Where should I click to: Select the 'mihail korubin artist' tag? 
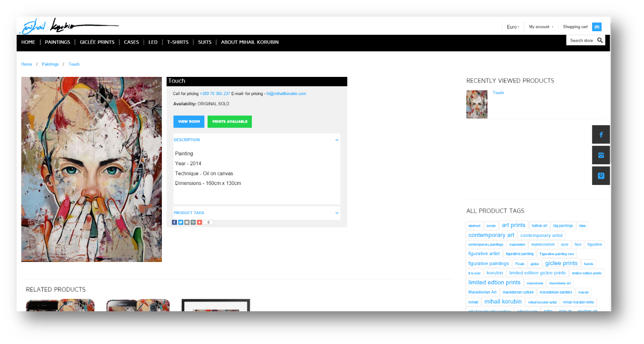click(542, 302)
